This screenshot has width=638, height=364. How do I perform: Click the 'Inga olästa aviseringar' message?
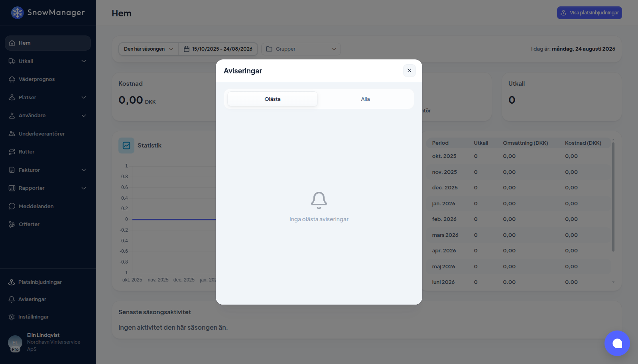pyautogui.click(x=319, y=219)
